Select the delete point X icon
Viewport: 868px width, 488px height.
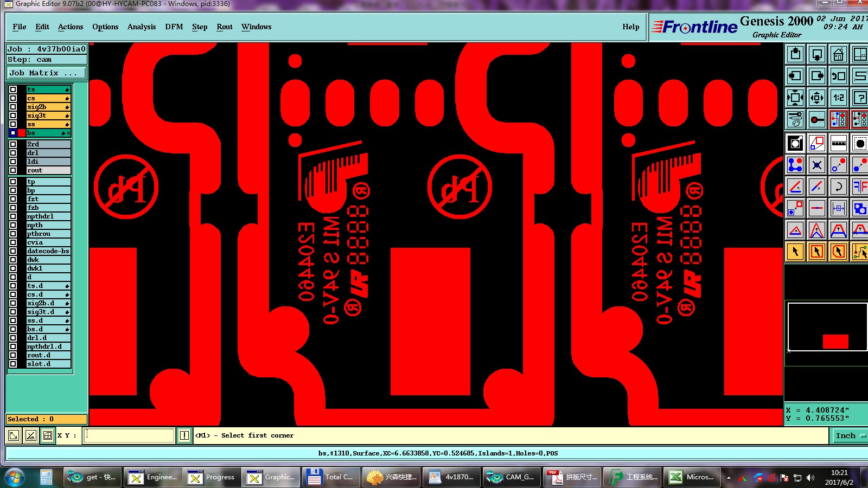(817, 165)
